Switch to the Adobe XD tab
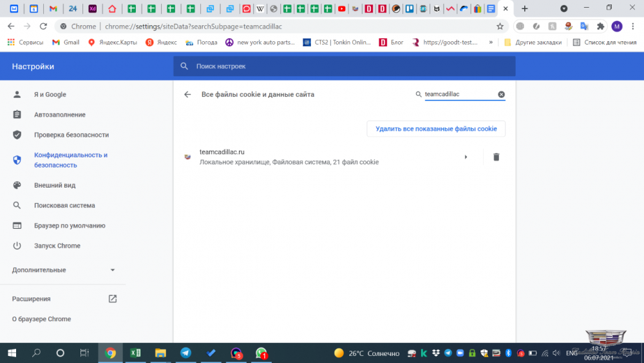This screenshot has height=363, width=644. pyautogui.click(x=92, y=8)
